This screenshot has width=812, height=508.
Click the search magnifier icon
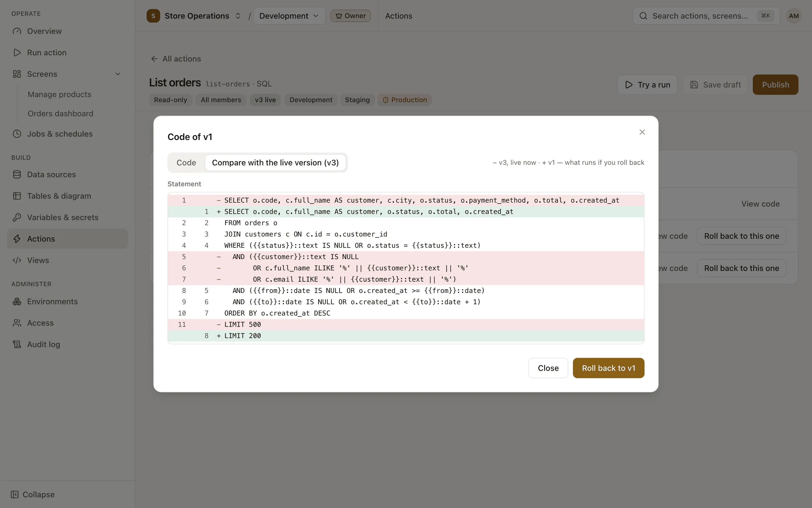point(643,16)
